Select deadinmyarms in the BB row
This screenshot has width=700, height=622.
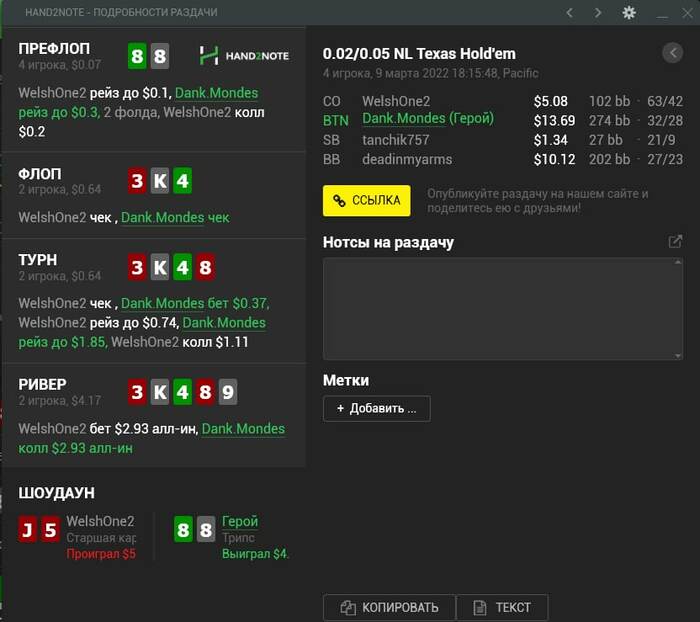[407, 159]
